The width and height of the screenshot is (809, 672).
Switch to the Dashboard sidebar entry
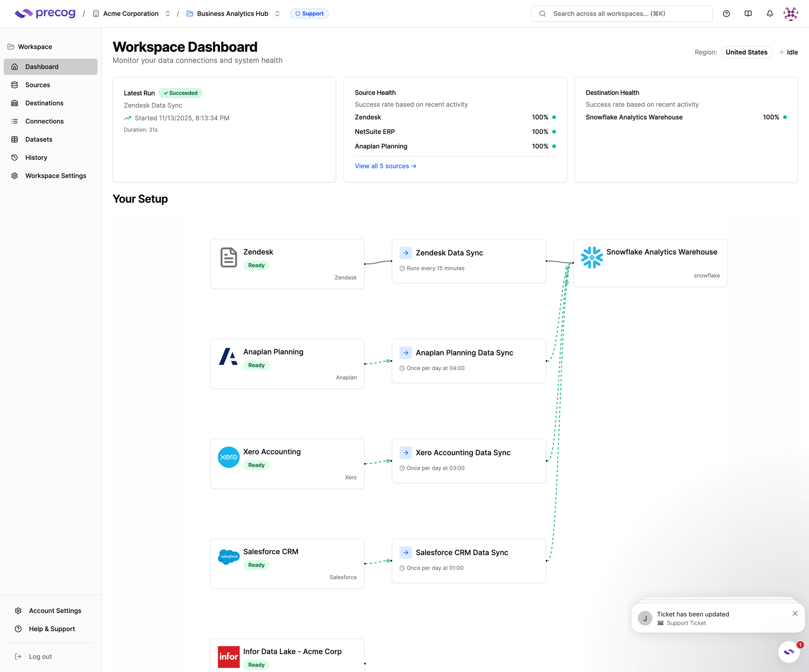(x=42, y=66)
